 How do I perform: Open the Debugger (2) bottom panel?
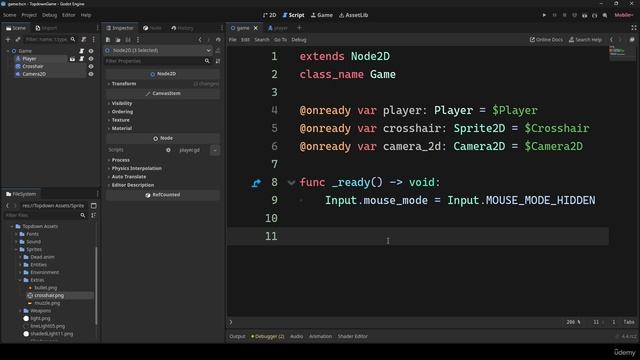(x=268, y=336)
